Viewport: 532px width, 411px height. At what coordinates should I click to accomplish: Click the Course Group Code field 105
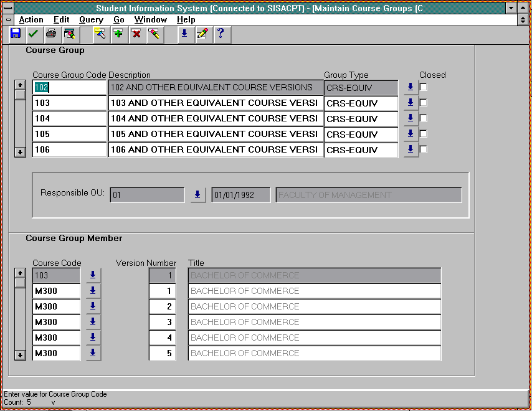(x=69, y=134)
